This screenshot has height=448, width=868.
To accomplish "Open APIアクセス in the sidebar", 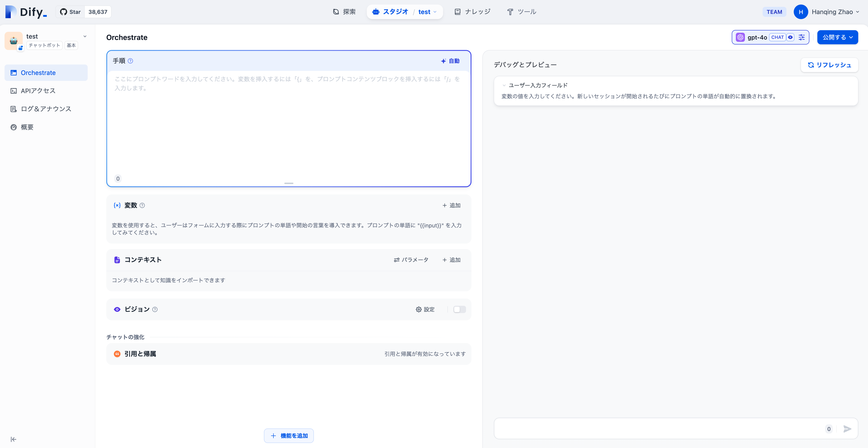I will point(46,91).
